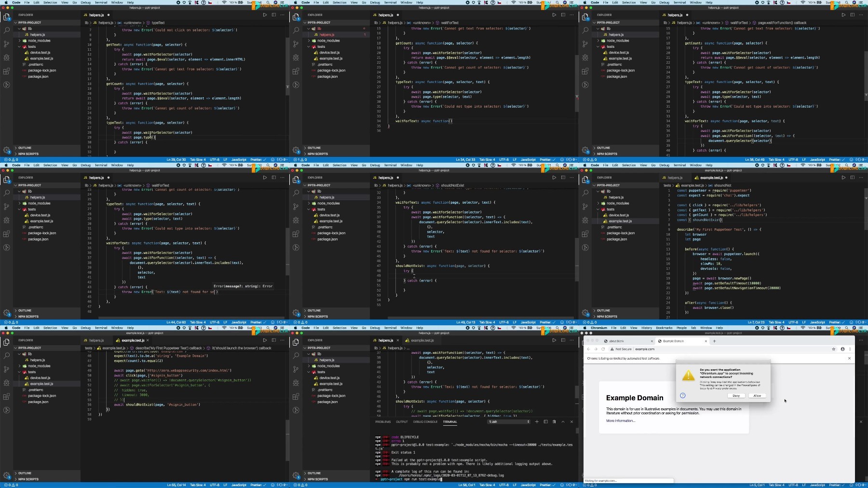
Task: Open the Chromium three-dot menu
Action: click(850, 349)
